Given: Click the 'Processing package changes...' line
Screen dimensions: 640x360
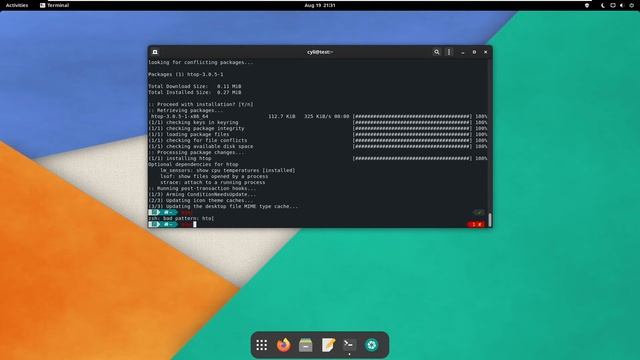Looking at the screenshot, I should pyautogui.click(x=196, y=152).
